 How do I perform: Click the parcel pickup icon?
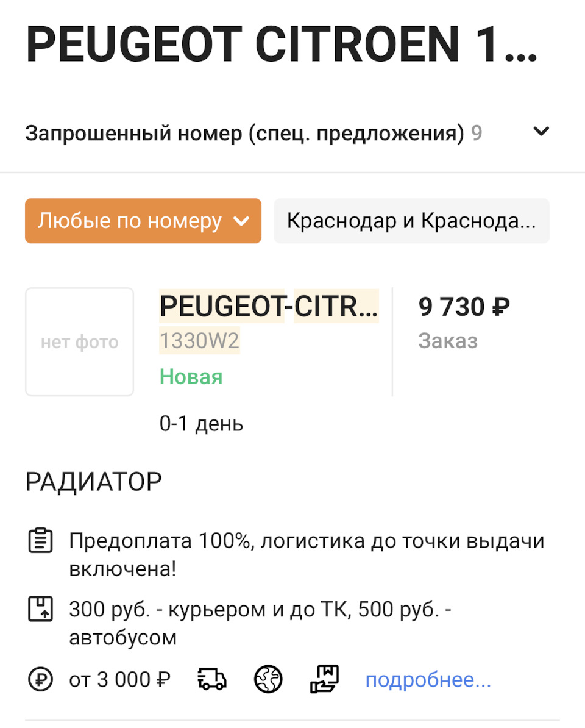[324, 679]
